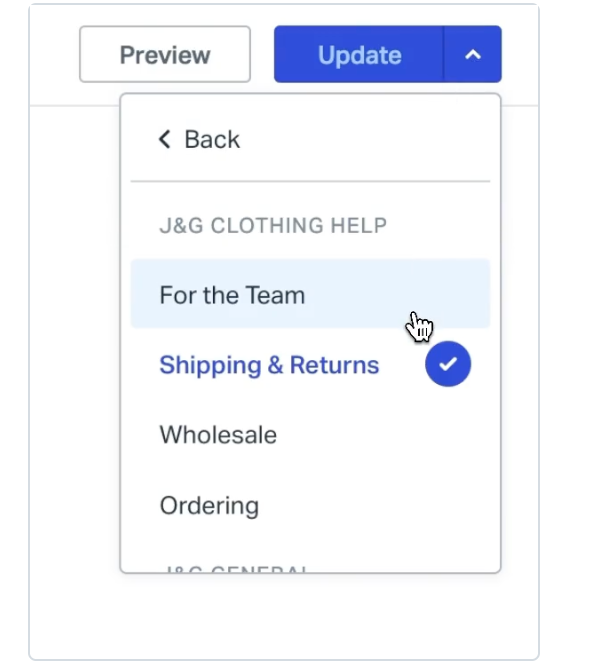592x672 pixels.
Task: Collapse the Update menu with the up chevron
Action: [473, 54]
